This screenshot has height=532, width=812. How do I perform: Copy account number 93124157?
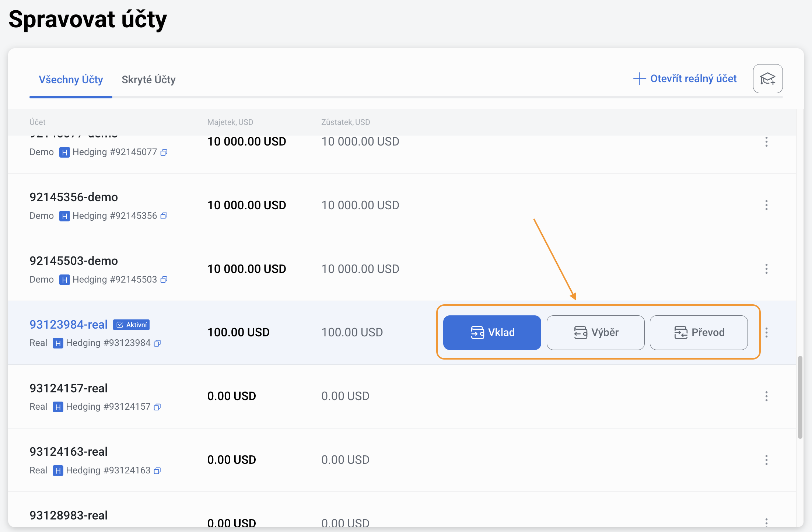[157, 407]
